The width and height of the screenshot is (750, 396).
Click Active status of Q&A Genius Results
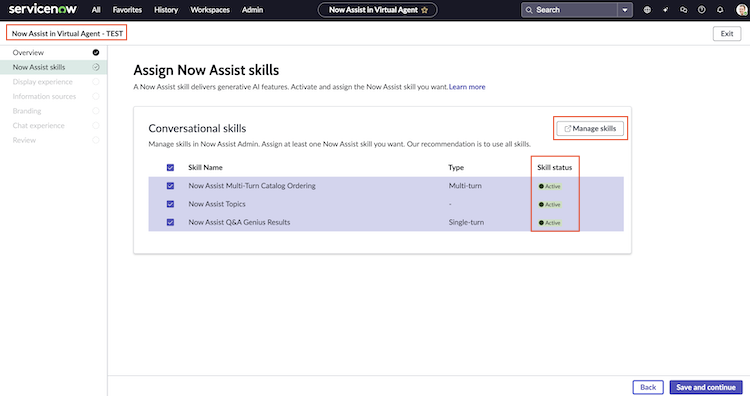pyautogui.click(x=550, y=222)
